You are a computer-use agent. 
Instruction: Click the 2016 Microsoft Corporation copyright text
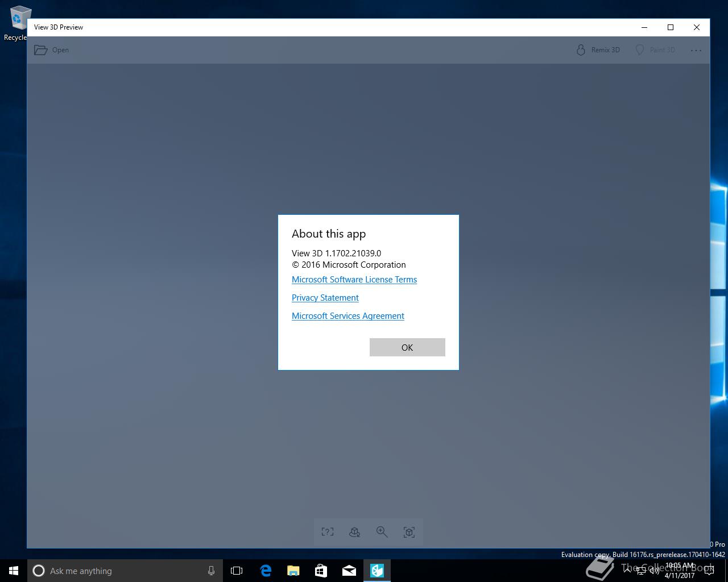click(x=349, y=265)
